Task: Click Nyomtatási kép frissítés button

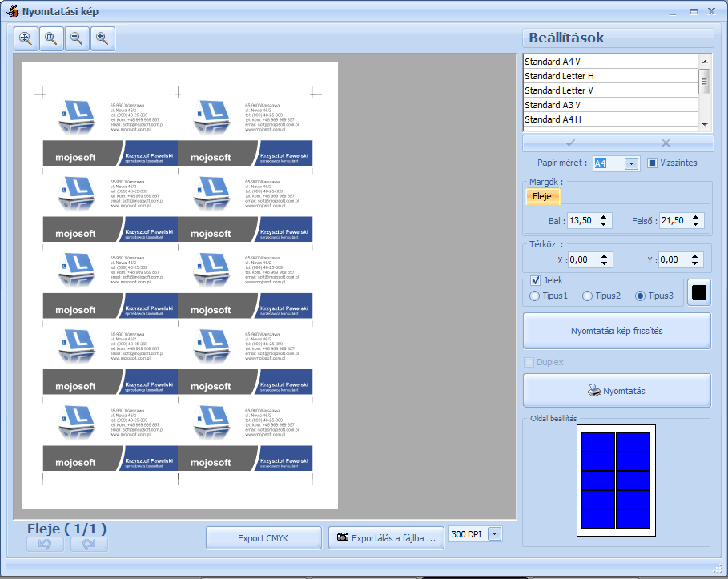Action: pos(617,331)
